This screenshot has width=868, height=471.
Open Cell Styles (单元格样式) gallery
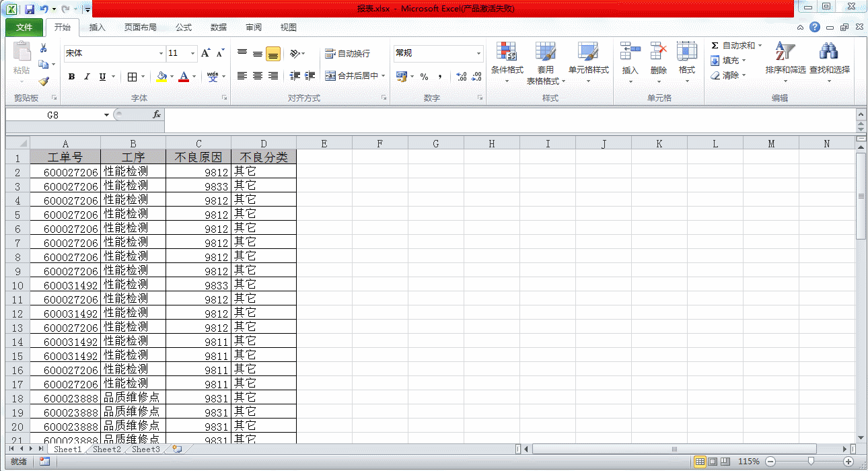[588, 62]
